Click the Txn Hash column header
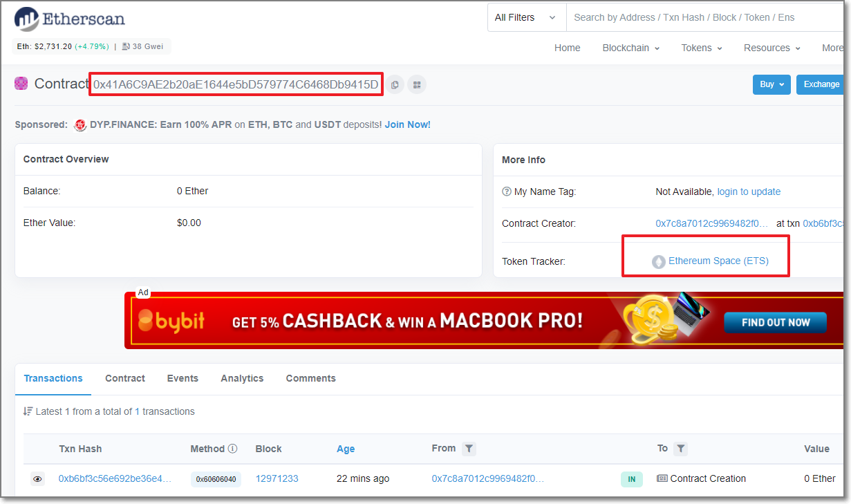The height and width of the screenshot is (504, 851). pos(80,449)
